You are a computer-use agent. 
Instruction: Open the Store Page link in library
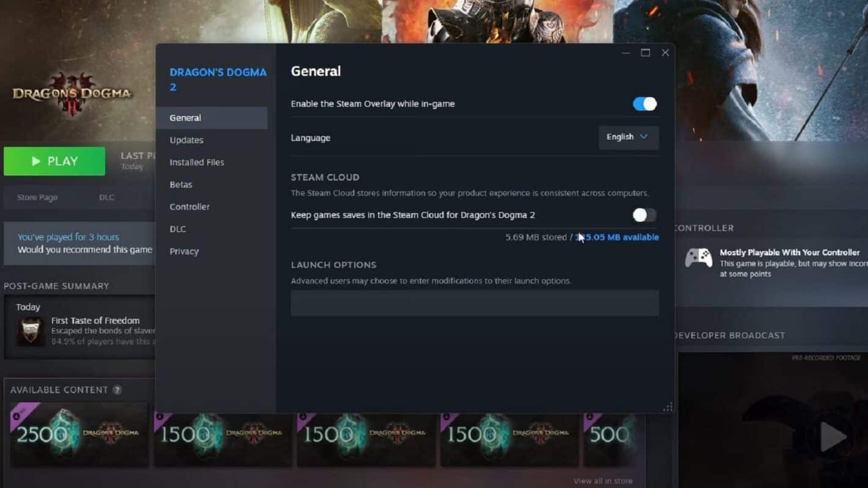tap(37, 197)
